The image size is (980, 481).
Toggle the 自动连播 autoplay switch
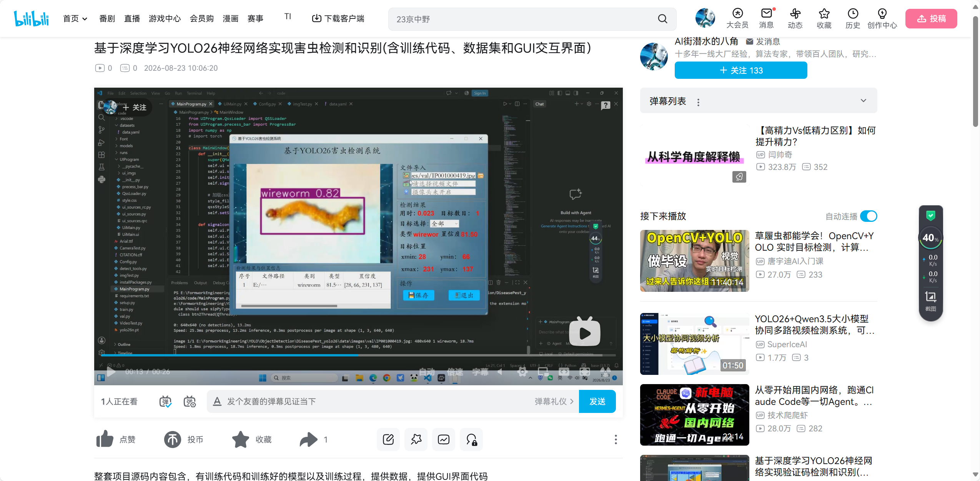point(869,216)
